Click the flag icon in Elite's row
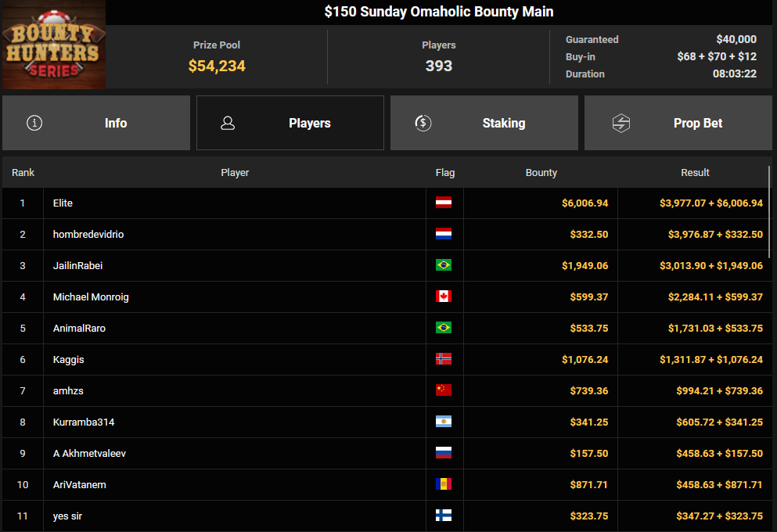777x532 pixels. [444, 203]
